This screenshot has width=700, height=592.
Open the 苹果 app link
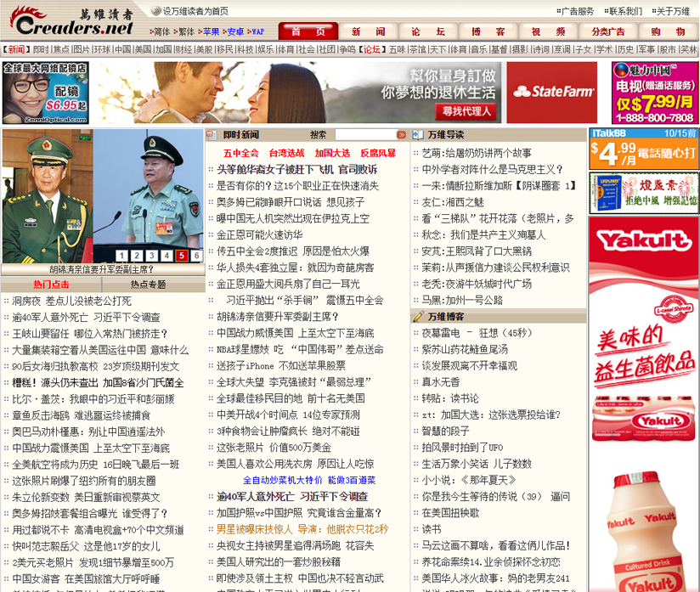212,31
